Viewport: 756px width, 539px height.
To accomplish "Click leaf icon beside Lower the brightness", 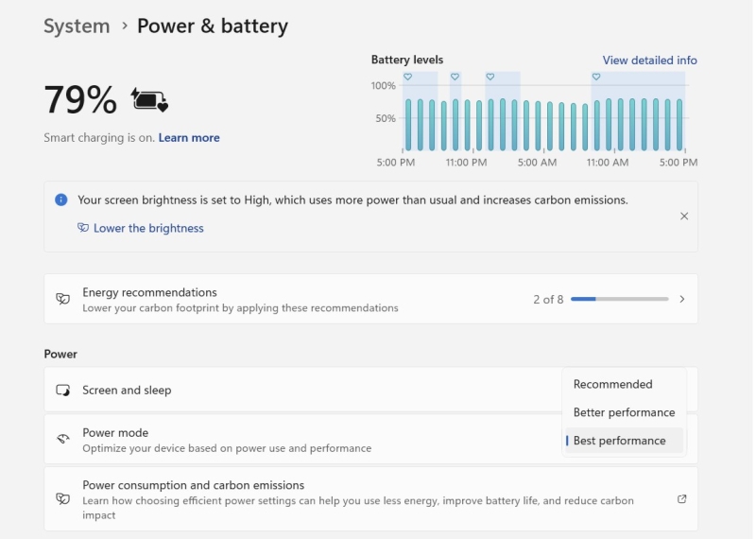I will click(83, 228).
